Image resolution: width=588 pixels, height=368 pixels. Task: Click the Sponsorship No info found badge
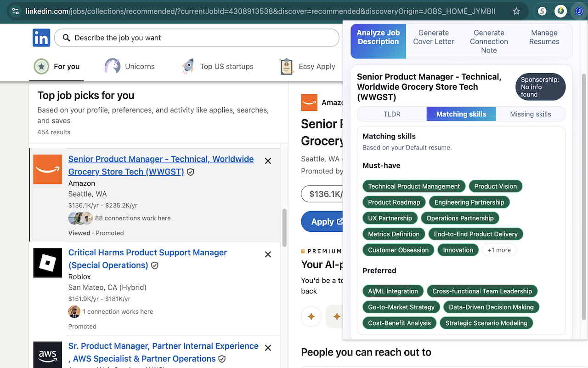pyautogui.click(x=540, y=87)
